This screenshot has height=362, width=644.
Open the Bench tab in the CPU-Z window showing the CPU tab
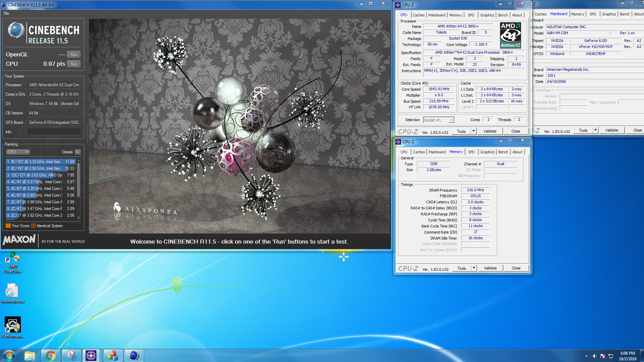pos(503,15)
